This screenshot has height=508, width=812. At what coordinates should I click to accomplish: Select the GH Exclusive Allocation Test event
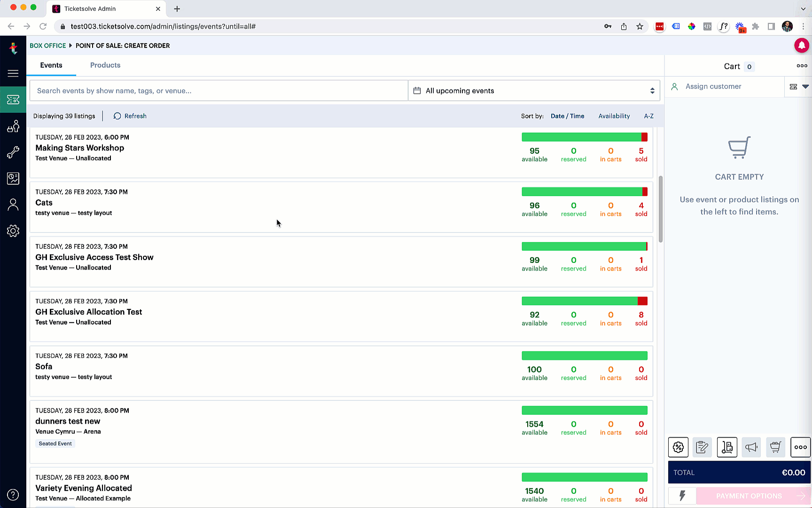click(341, 317)
